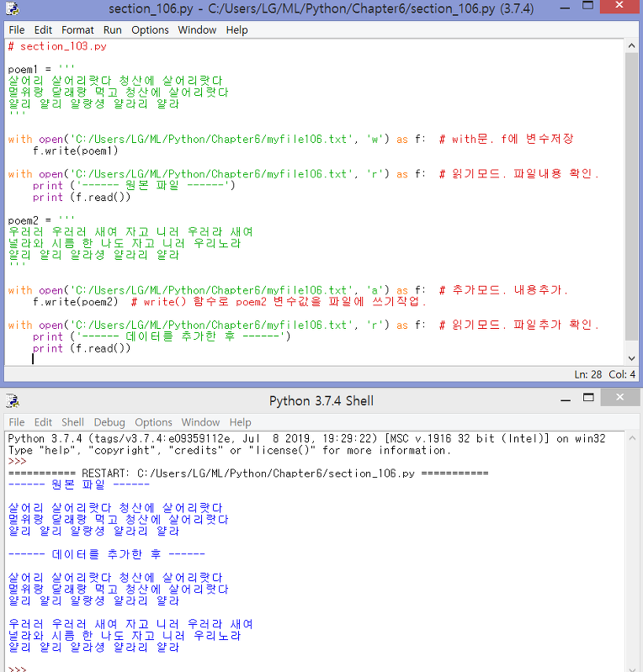
Task: Click the Python version banner line in Shell
Action: click(306, 439)
